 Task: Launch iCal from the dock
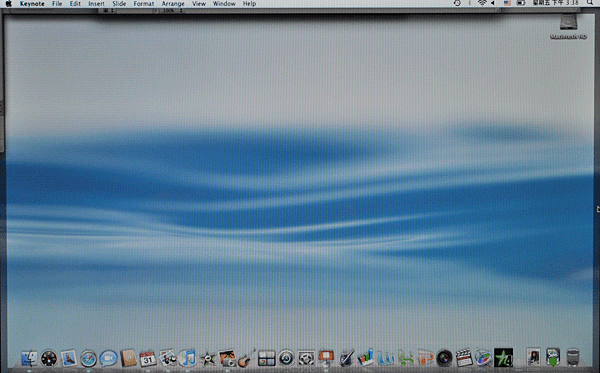(148, 358)
